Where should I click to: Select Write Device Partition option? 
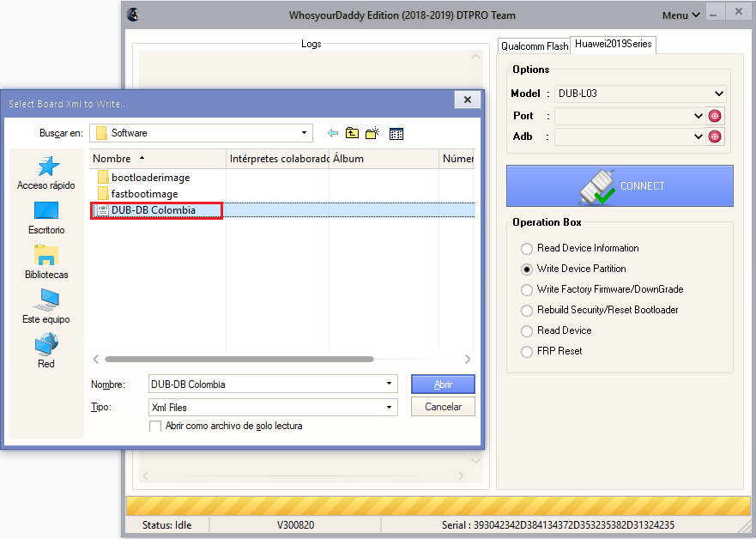574,269
